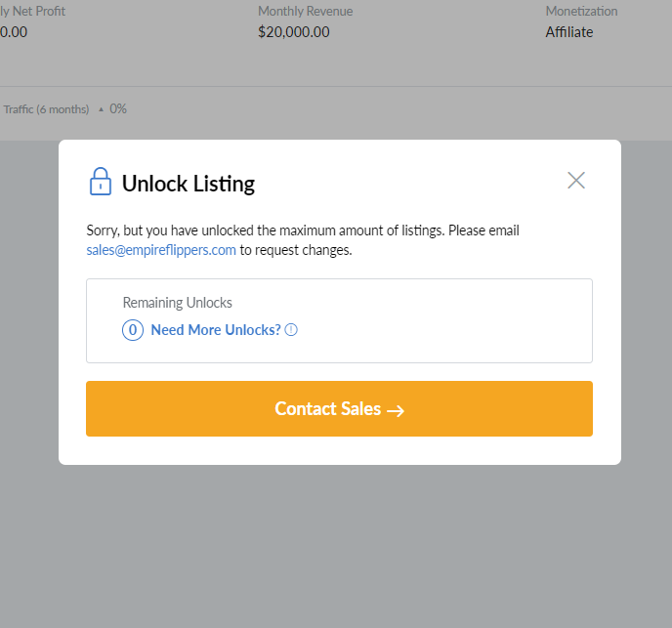Open the sales@empireflippers.com email link
The width and height of the screenshot is (672, 628).
[x=161, y=250]
